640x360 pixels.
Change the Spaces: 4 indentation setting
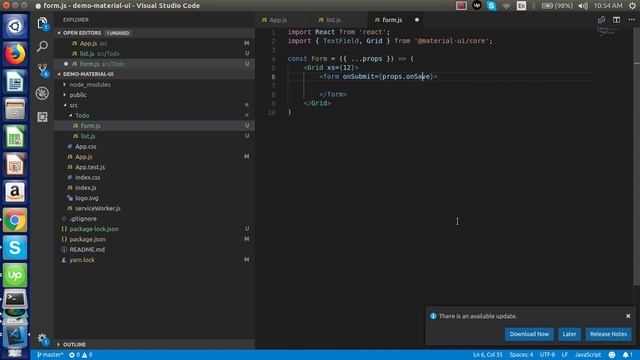coord(521,355)
